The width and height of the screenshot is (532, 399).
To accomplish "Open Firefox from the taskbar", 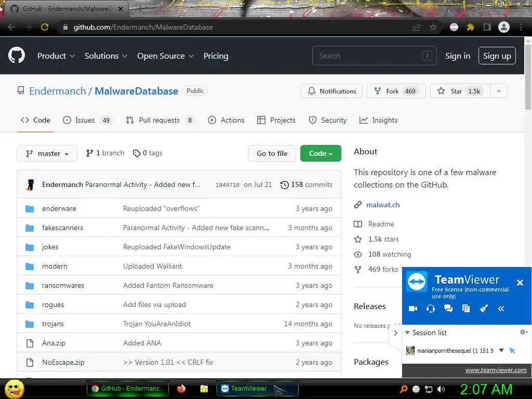I will [181, 389].
